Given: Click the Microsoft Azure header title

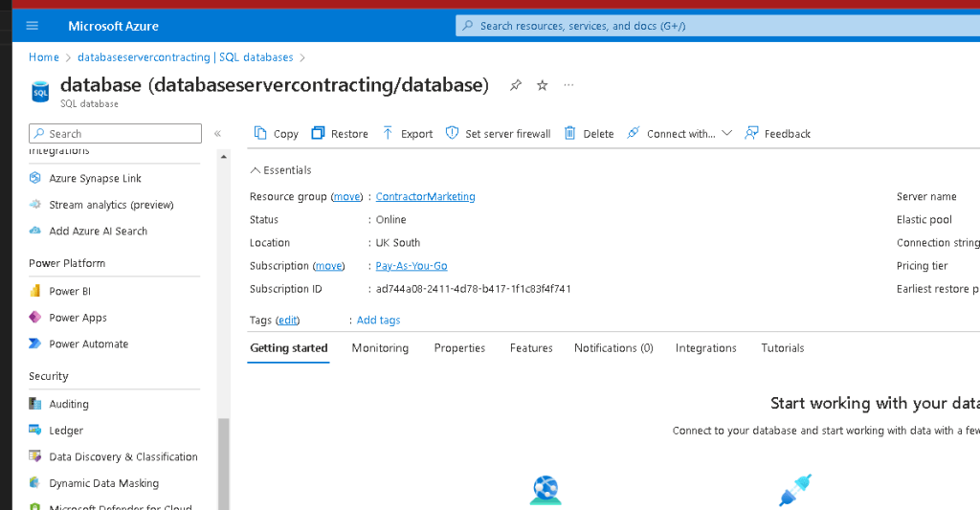Looking at the screenshot, I should click(113, 26).
